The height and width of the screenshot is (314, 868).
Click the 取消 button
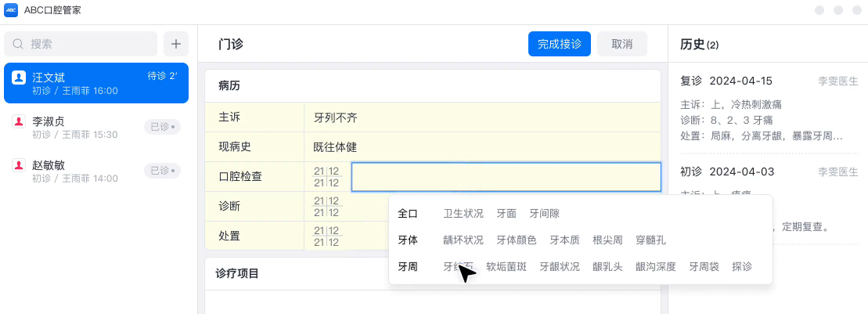[621, 44]
